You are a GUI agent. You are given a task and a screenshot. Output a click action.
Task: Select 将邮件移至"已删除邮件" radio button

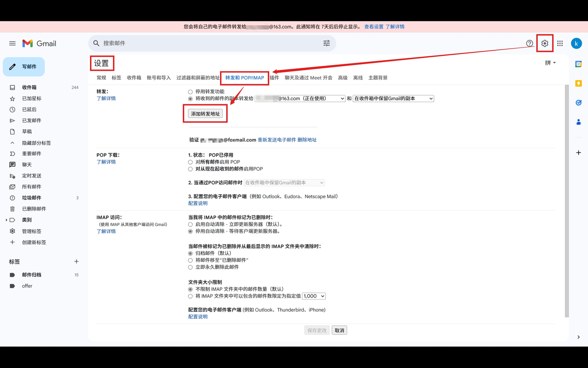coord(190,260)
